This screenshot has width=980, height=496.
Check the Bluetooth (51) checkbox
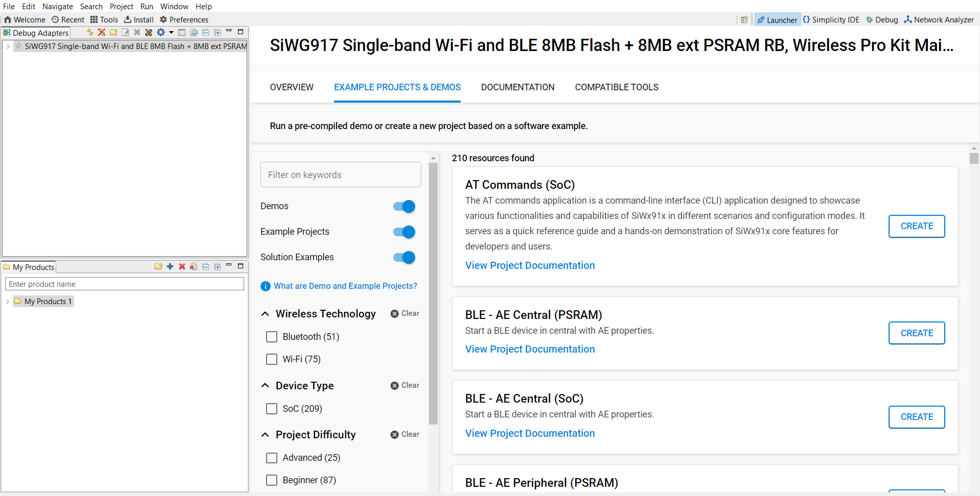pos(272,337)
